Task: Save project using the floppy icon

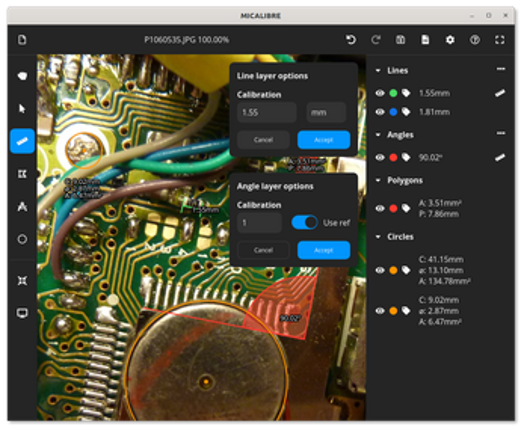Action: coord(400,40)
